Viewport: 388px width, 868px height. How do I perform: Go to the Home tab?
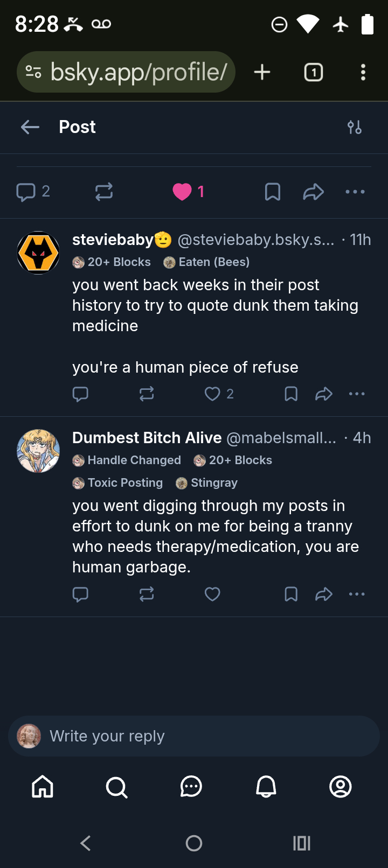coord(43,787)
